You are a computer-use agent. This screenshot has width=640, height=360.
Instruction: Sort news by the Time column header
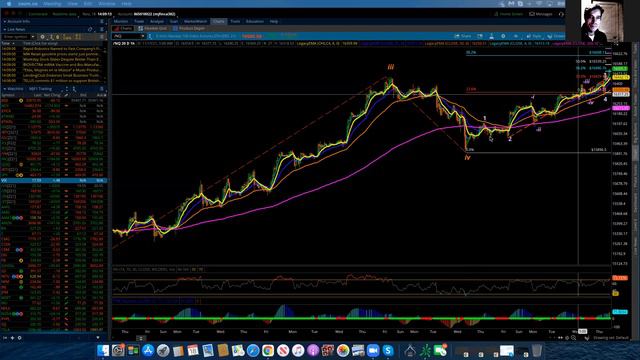(8, 43)
